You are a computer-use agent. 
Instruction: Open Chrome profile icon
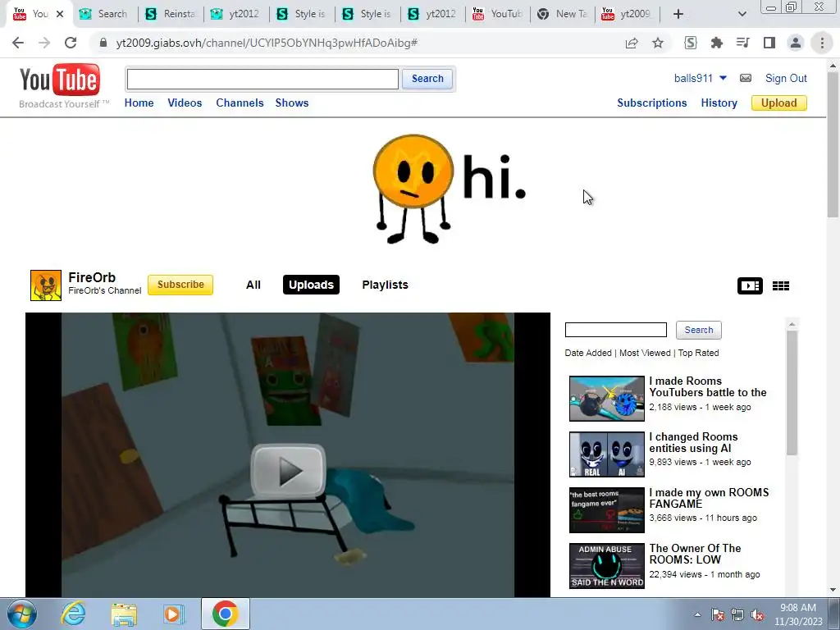(x=796, y=43)
